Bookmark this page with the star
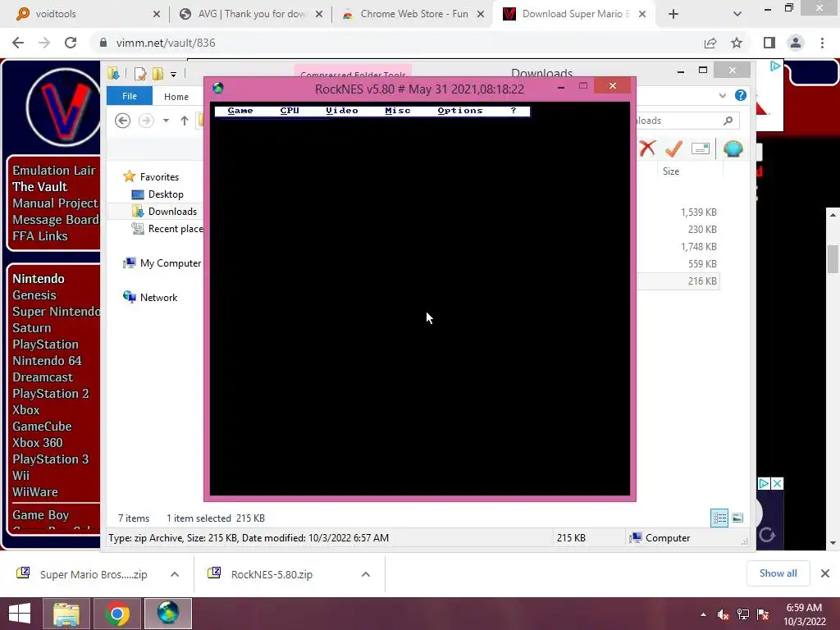This screenshot has width=840, height=630. point(737,43)
